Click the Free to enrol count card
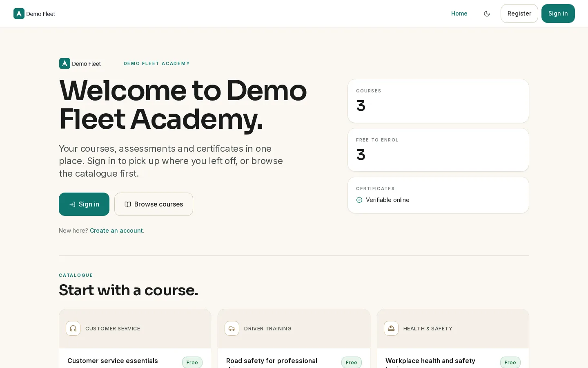Image resolution: width=588 pixels, height=368 pixels. 438,150
